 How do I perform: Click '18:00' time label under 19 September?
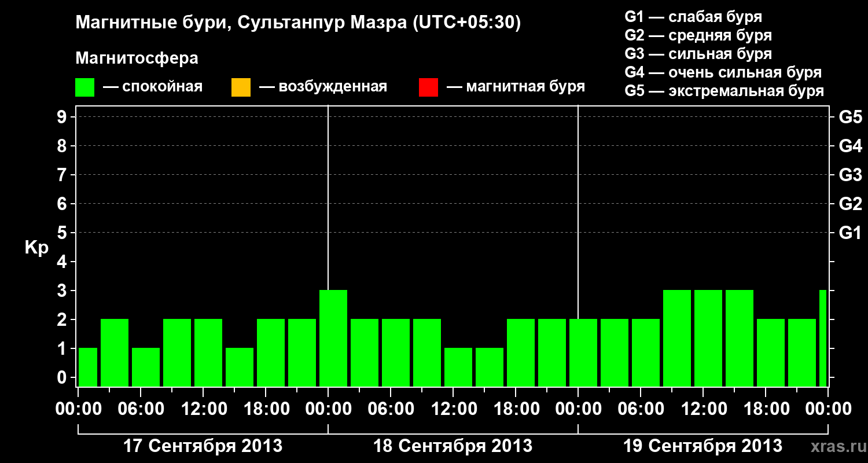(x=766, y=409)
